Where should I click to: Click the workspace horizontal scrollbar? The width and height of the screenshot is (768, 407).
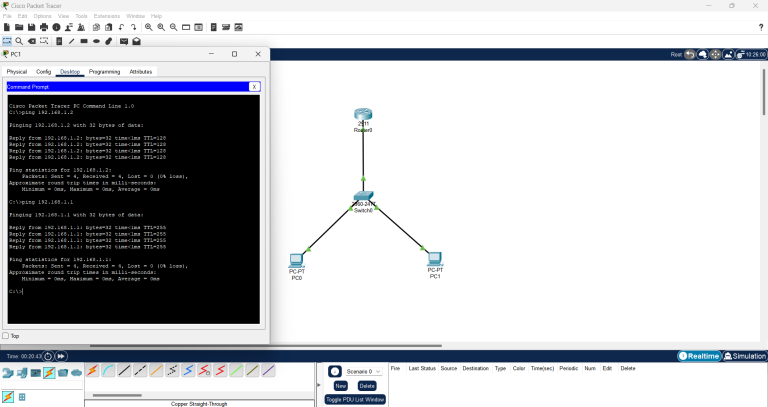pos(266,346)
